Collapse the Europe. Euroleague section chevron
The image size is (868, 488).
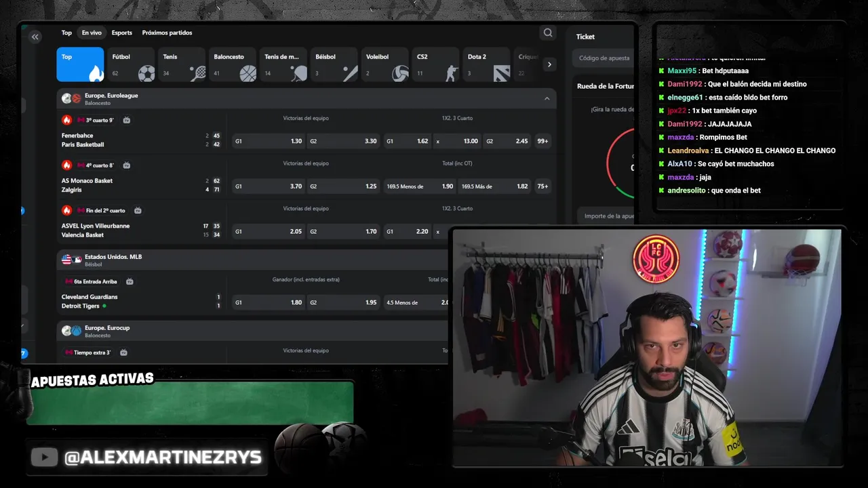[547, 98]
